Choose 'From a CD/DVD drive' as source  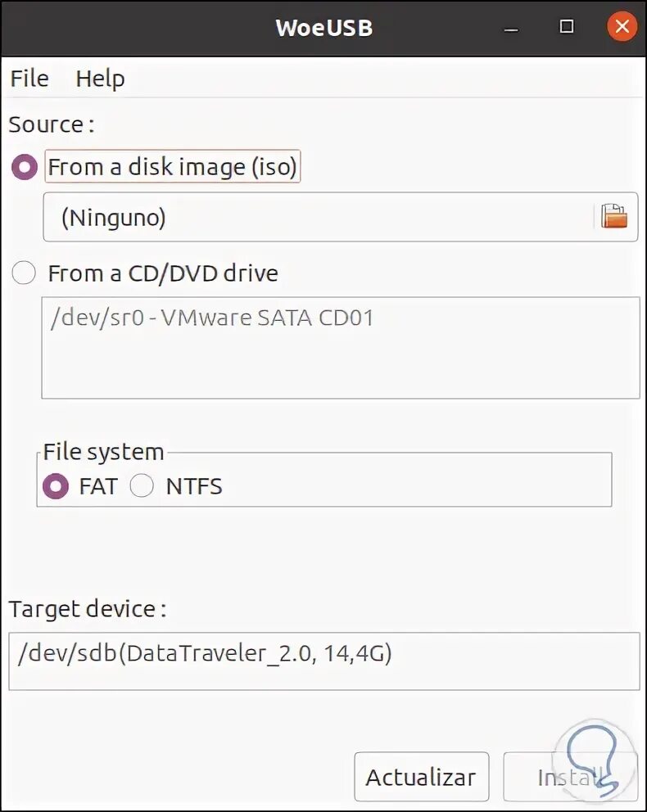pos(25,273)
